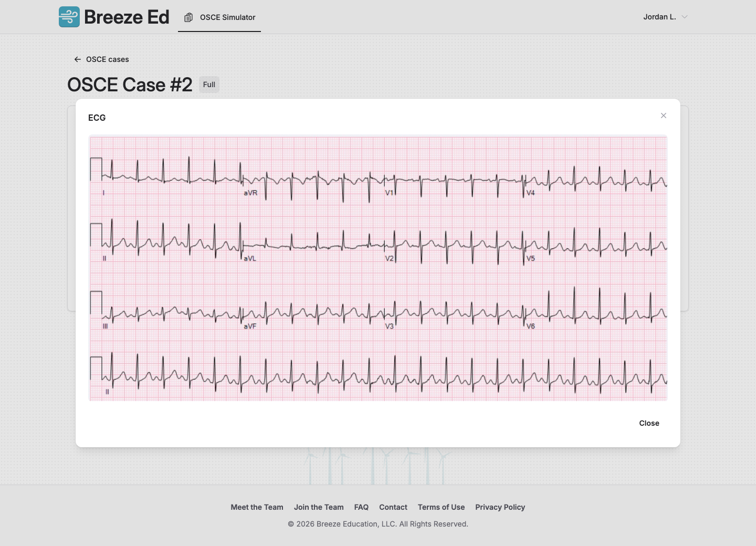Open the Privacy Policy link
Viewport: 756px width, 546px height.
point(500,507)
